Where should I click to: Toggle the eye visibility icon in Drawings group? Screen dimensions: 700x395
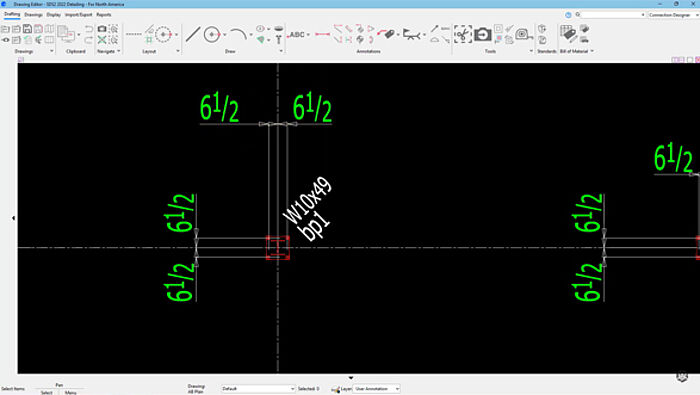[5, 40]
